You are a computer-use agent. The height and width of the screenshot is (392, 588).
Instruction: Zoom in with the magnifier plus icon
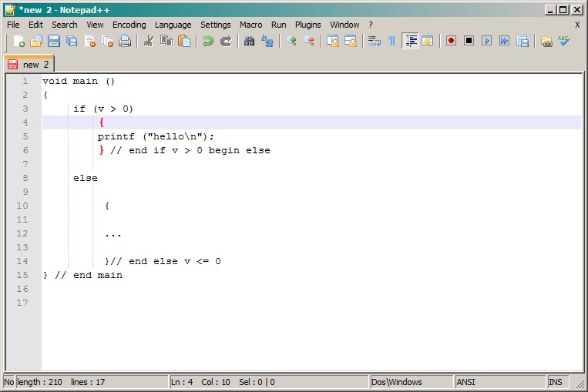[x=291, y=41]
